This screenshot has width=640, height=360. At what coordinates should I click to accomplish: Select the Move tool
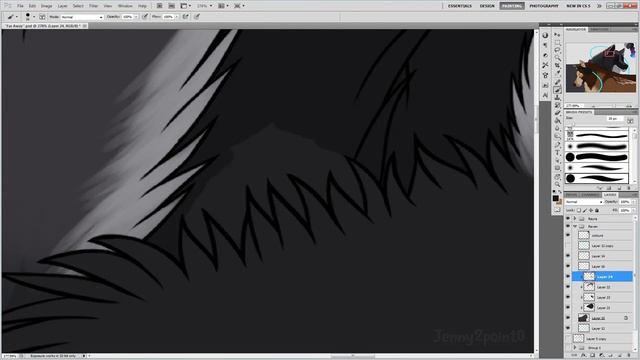558,35
